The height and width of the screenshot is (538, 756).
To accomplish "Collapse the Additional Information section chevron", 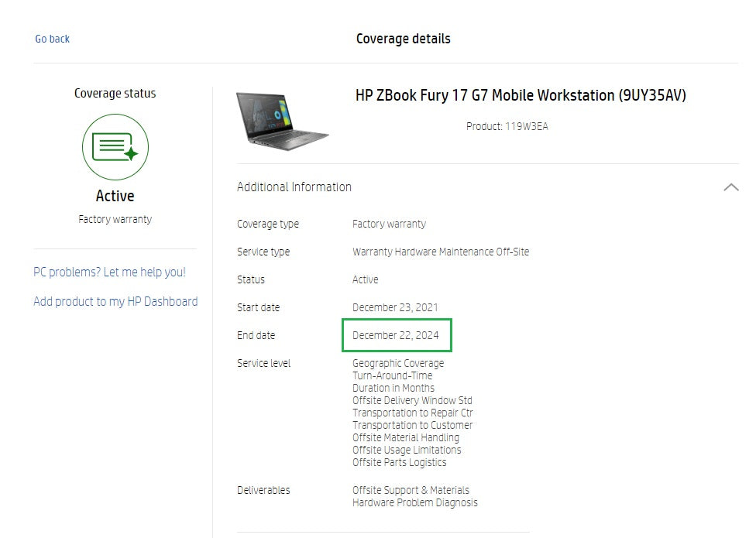I will [x=730, y=187].
